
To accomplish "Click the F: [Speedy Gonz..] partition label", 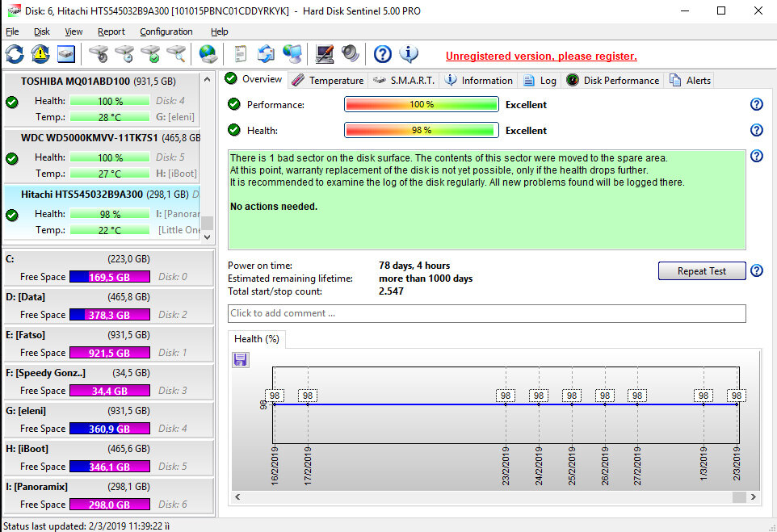I will [45, 373].
